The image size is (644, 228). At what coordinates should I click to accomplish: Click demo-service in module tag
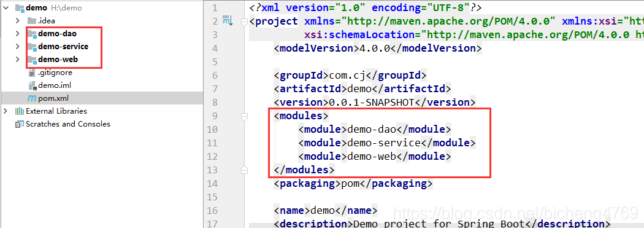coord(383,143)
